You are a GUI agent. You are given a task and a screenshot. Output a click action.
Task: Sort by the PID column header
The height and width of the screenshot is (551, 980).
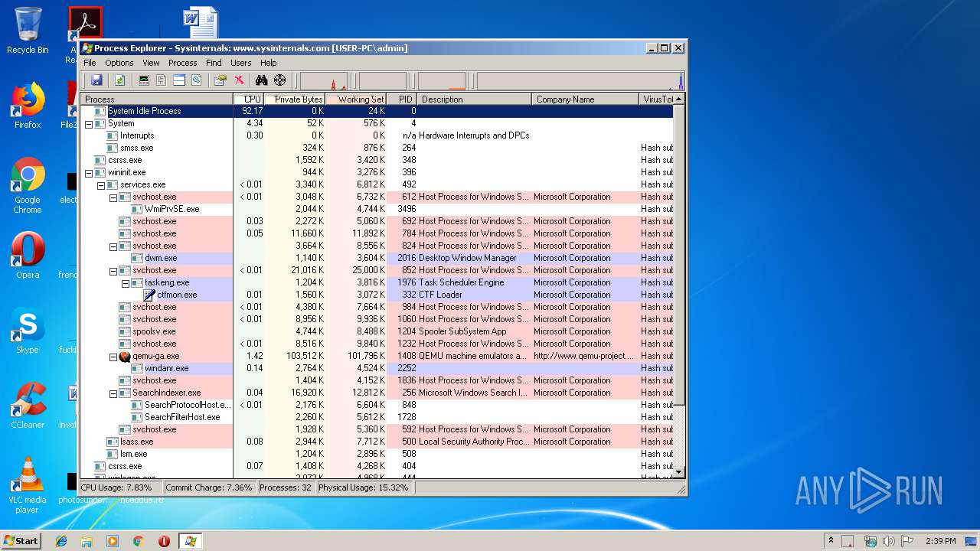402,99
